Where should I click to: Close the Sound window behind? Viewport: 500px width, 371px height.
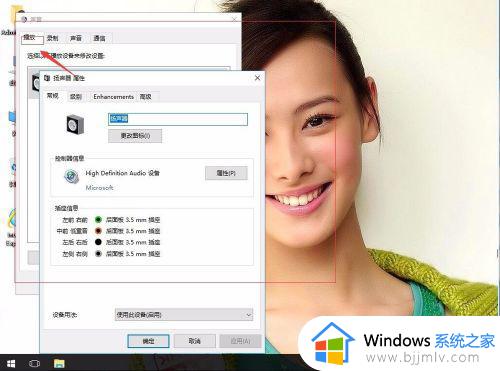pyautogui.click(x=235, y=19)
